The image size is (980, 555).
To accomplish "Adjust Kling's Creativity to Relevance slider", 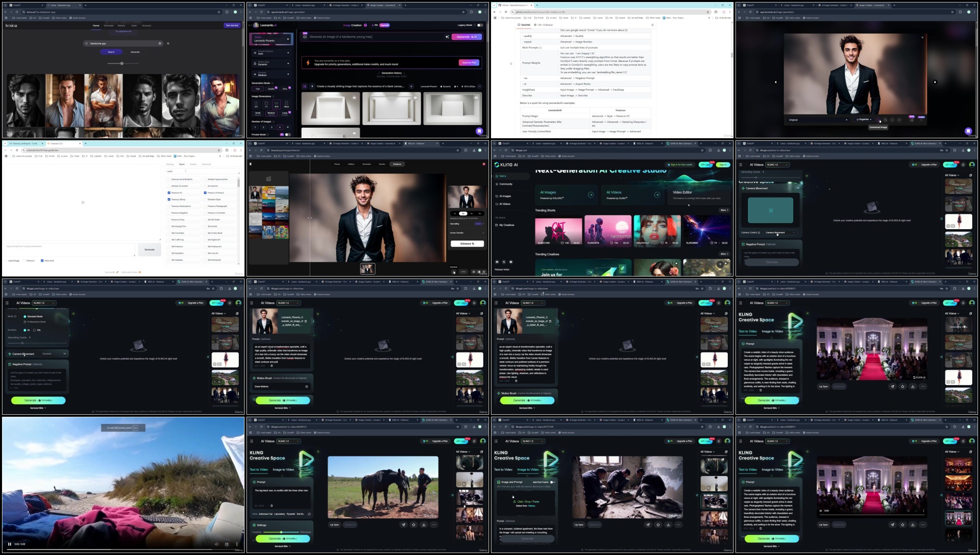I will pyautogui.click(x=281, y=532).
